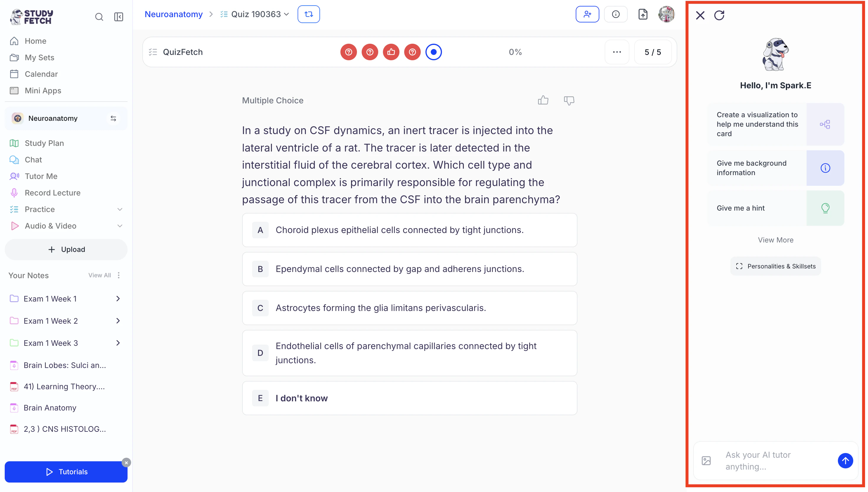Click the image attach icon in chat
Screen dimensions: 868x492
706,461
